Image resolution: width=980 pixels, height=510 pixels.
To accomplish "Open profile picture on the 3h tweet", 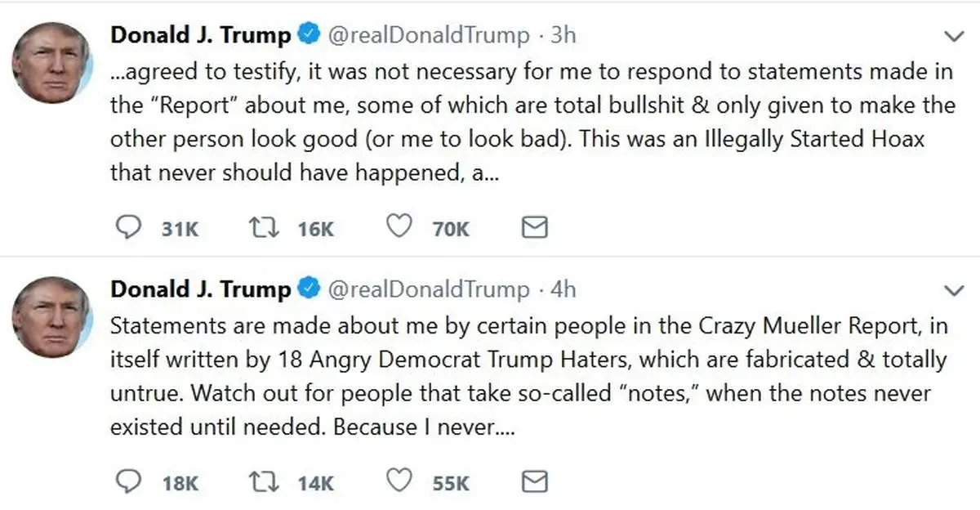I will [51, 63].
